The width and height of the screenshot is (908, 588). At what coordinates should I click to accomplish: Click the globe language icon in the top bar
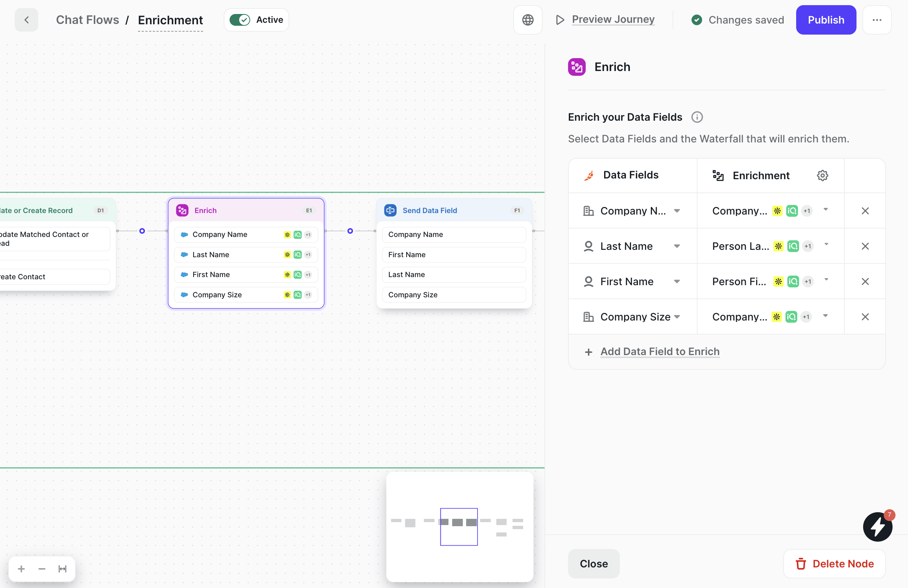pos(528,20)
